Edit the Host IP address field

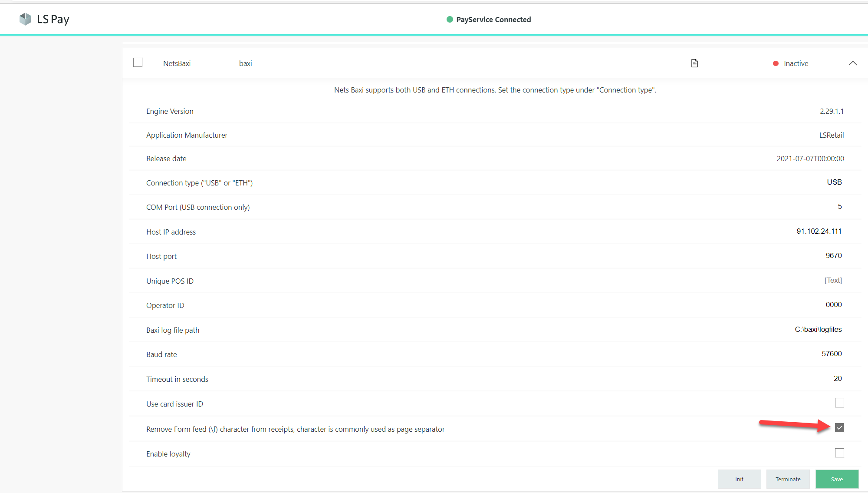(819, 231)
